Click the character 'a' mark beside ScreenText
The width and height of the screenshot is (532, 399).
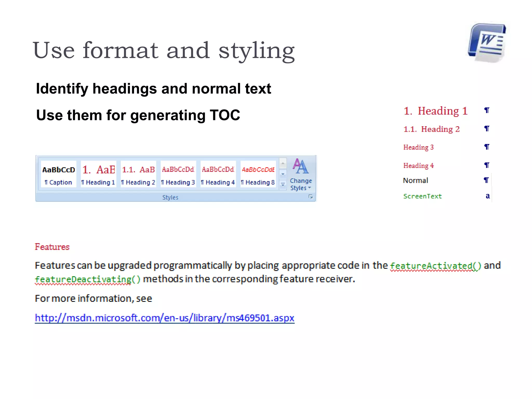[488, 196]
